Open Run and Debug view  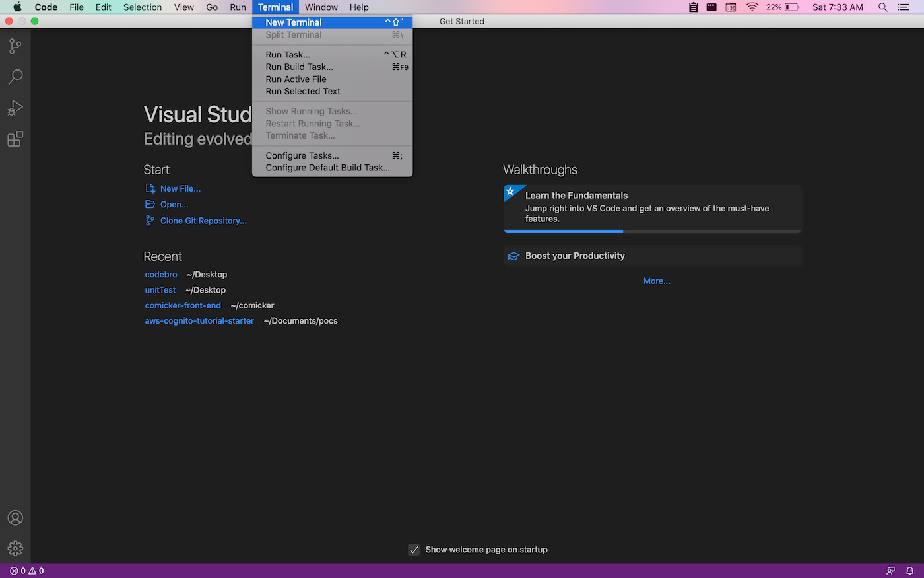pos(15,108)
